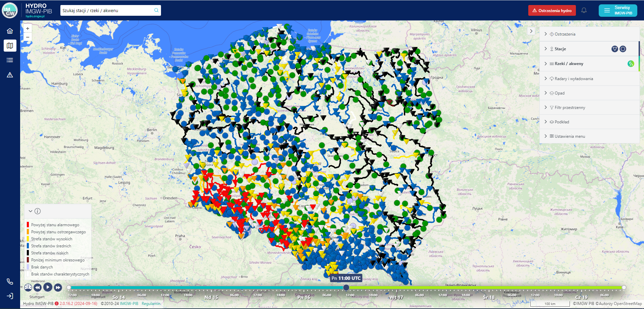Click the info icon on the legend panel
Screen dimensions: 644x309
click(38, 211)
